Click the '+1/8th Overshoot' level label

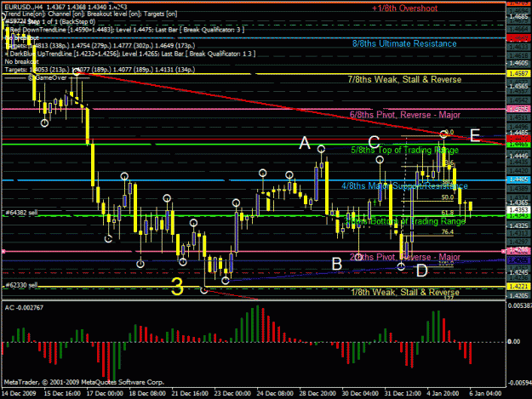(x=405, y=9)
